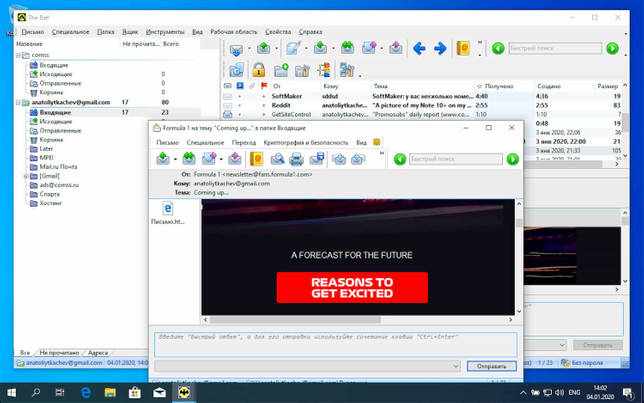Open dropdown next to message window Forward icon

pyautogui.click(x=221, y=159)
